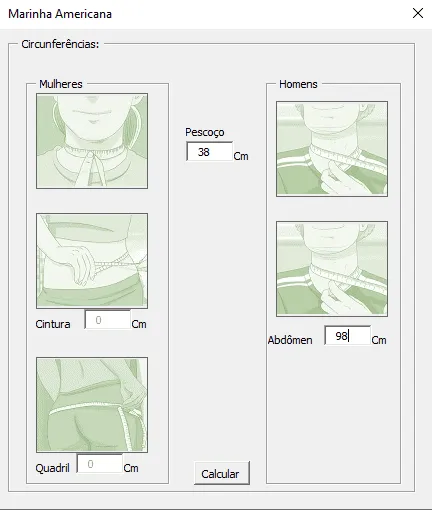Select the Abdômen value field
This screenshot has width=432, height=510.
click(348, 335)
